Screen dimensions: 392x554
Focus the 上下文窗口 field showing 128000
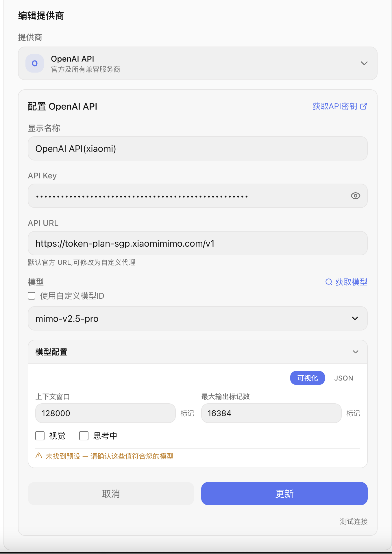pyautogui.click(x=106, y=413)
